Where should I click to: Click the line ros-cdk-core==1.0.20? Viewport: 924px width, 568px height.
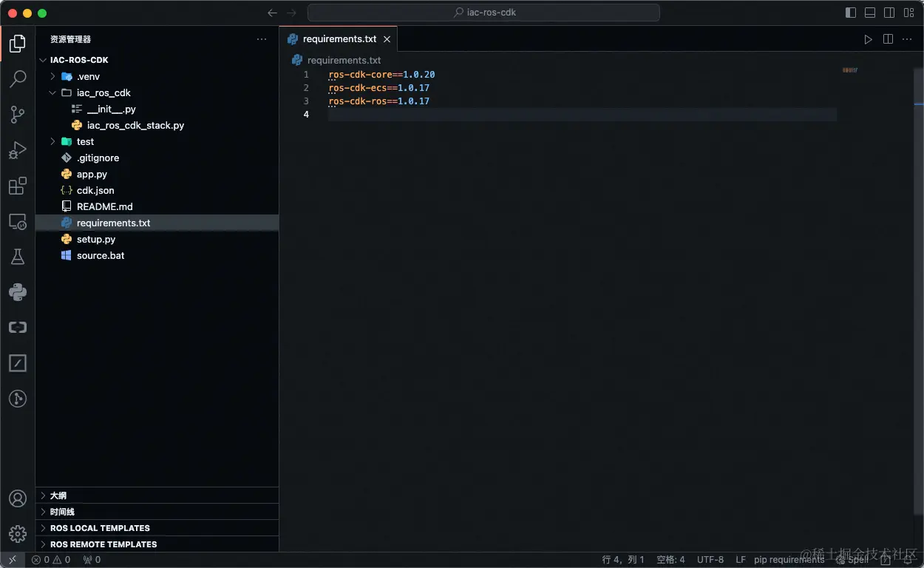pyautogui.click(x=381, y=75)
